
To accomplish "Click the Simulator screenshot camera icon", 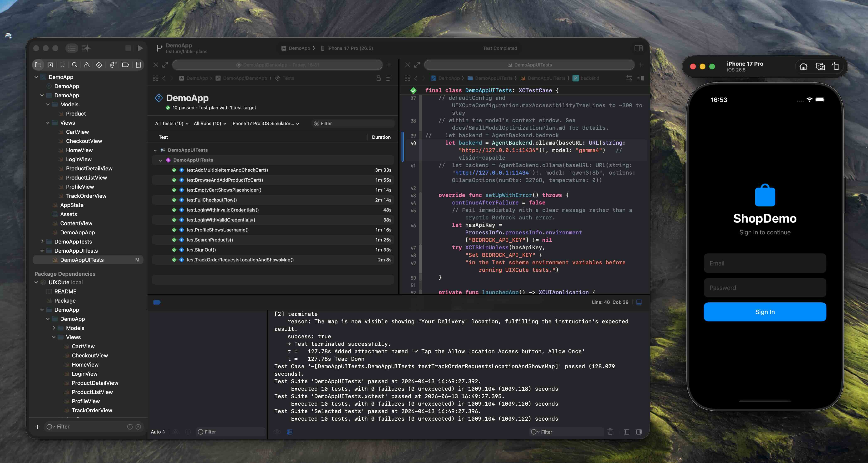I will click(x=820, y=66).
